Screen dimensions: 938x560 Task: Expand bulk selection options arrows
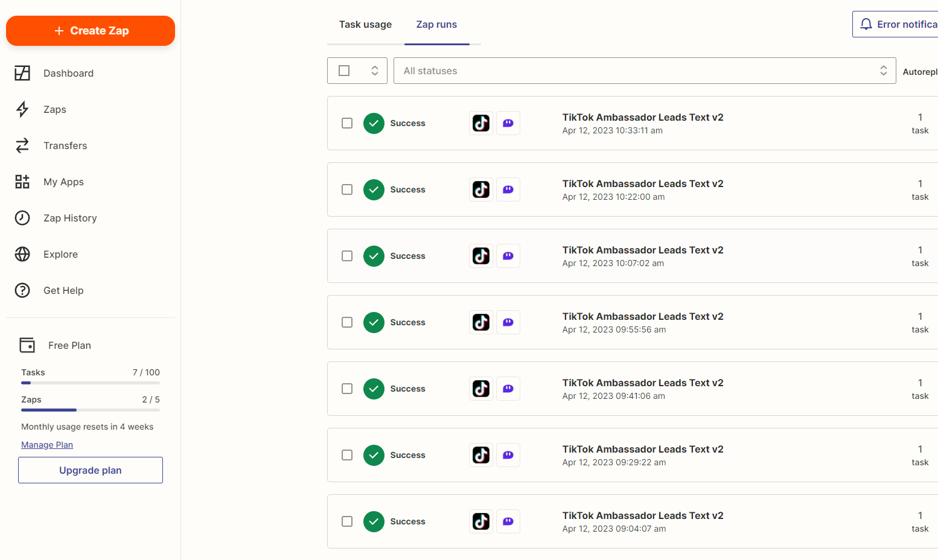(x=375, y=71)
